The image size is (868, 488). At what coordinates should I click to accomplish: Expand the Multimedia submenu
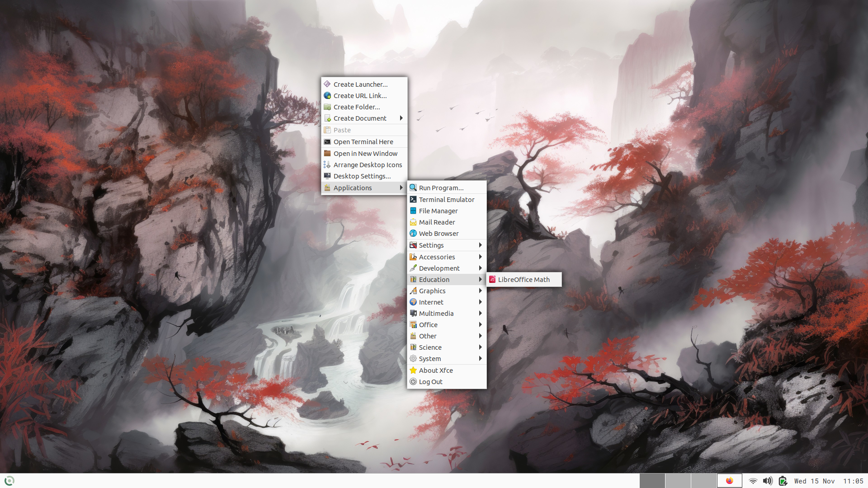click(436, 313)
